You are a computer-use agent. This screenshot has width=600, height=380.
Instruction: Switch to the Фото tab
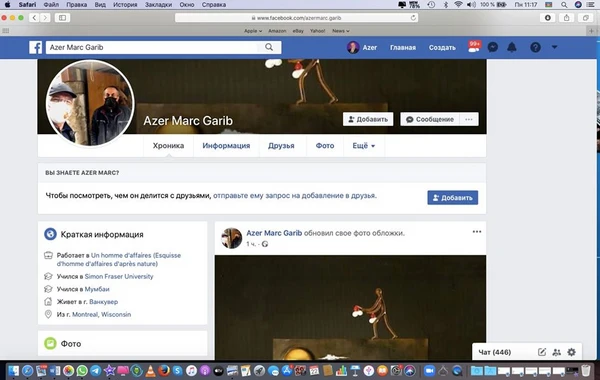[325, 145]
